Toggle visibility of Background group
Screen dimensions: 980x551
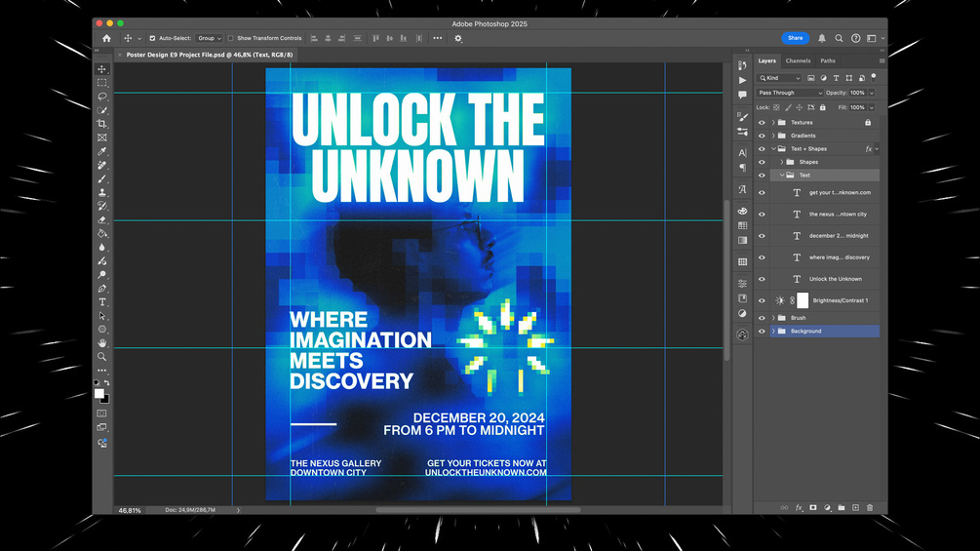click(x=762, y=332)
